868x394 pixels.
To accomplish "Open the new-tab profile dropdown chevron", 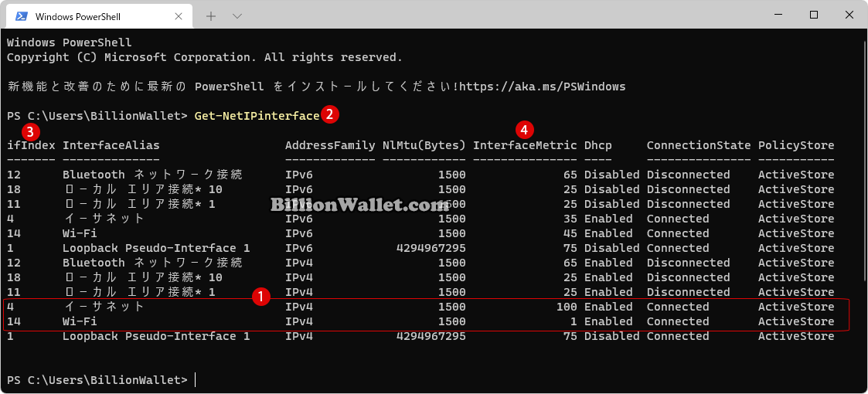I will [237, 16].
